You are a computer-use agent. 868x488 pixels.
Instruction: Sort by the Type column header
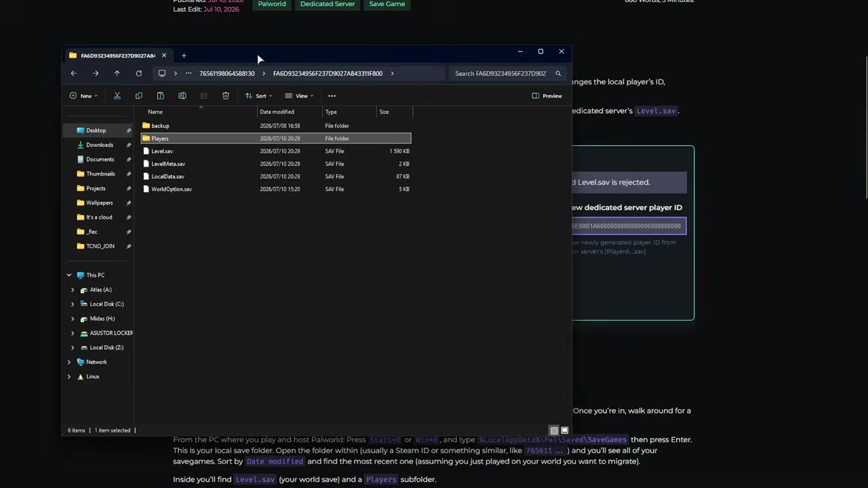(331, 112)
